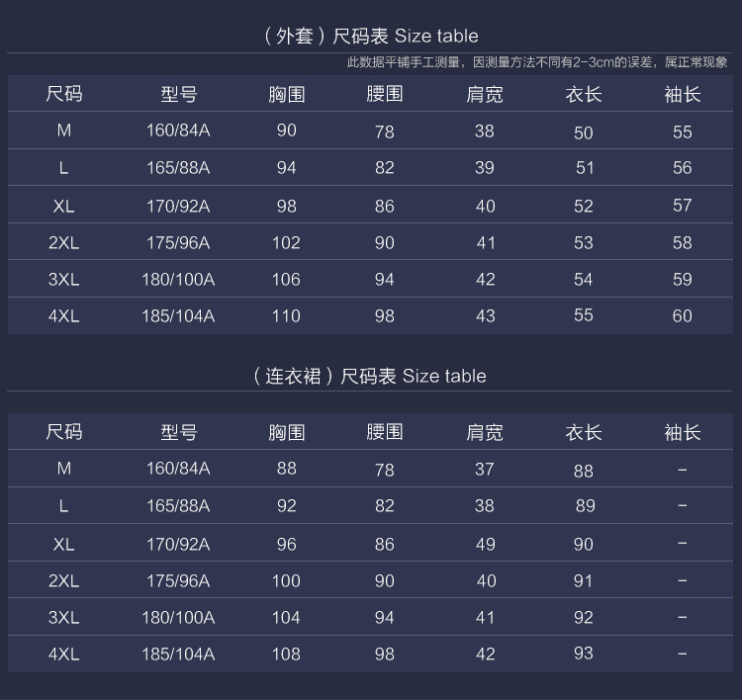Click the M size label in dress table
Image resolution: width=742 pixels, height=700 pixels.
[x=63, y=468]
